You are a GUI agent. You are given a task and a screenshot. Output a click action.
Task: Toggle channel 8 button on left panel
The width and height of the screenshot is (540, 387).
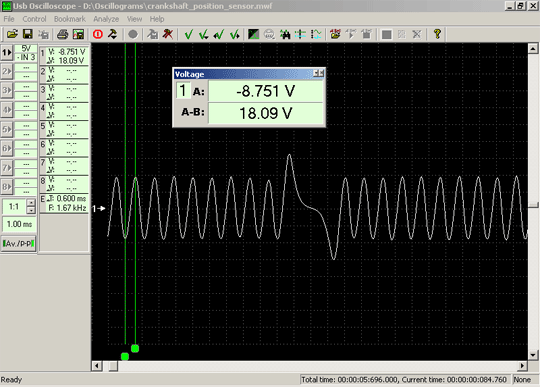tap(7, 187)
